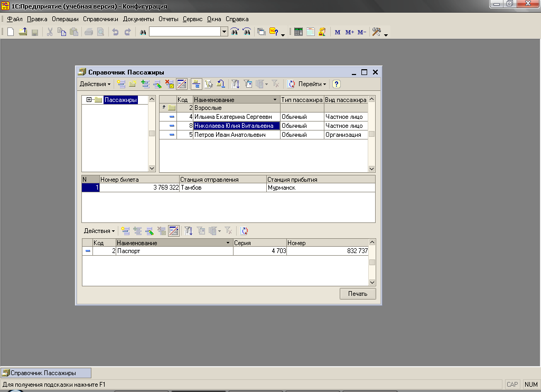Click the M+ memory button

coord(349,32)
